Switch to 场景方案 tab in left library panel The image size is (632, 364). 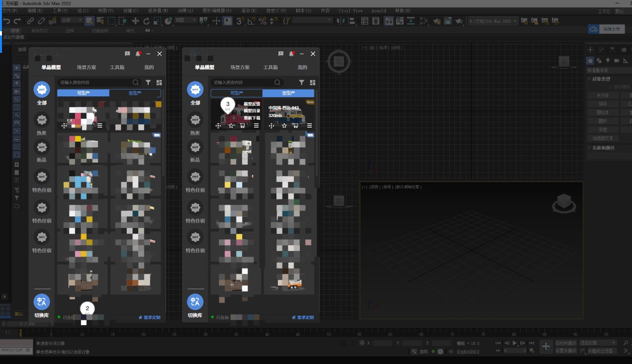[86, 68]
